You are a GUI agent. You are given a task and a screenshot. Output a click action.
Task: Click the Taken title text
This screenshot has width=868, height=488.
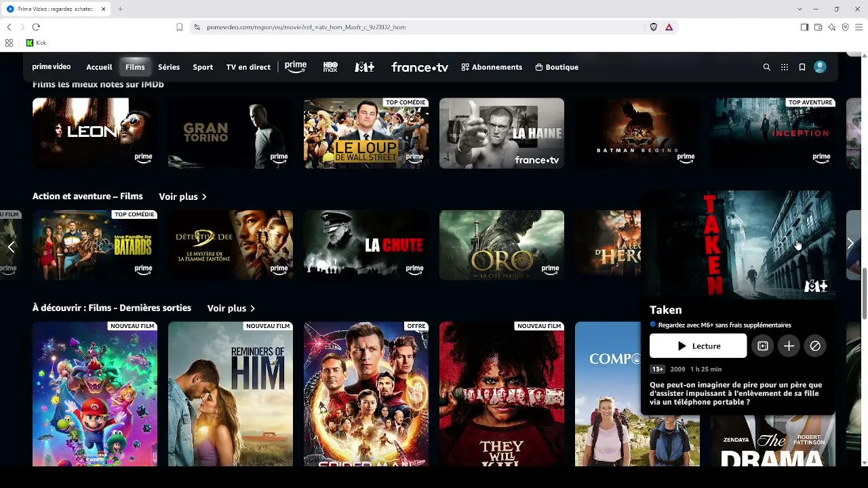666,310
